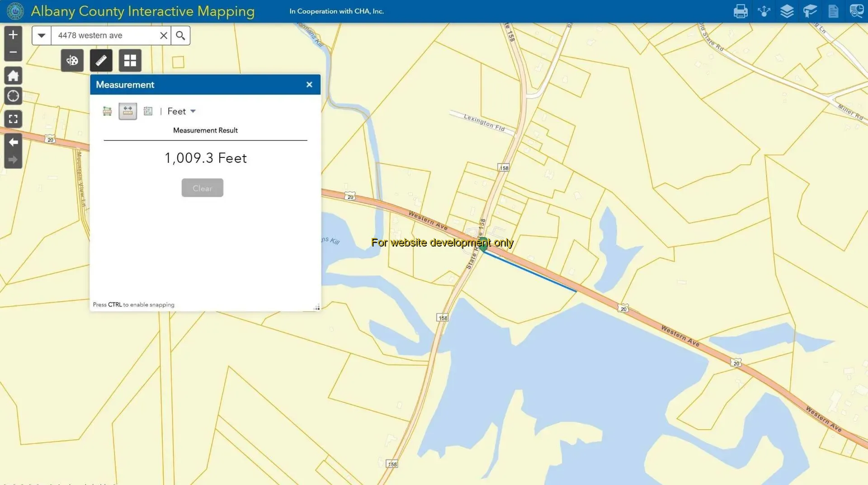Toggle the ruler Measurement widget button

[x=101, y=61]
